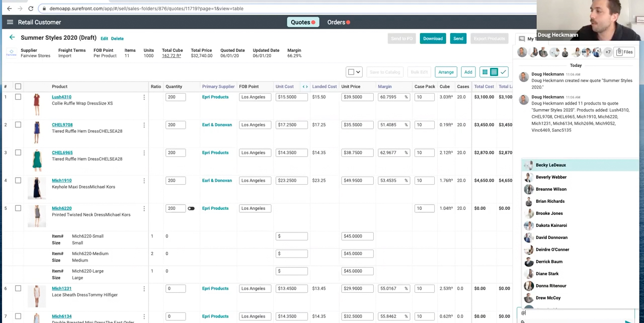This screenshot has height=323, width=644.
Task: Switch to grid view layout
Action: point(485,72)
